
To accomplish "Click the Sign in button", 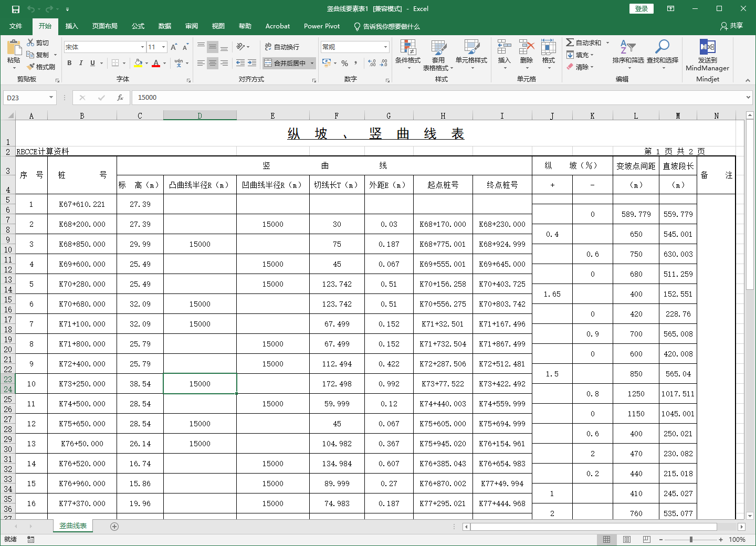I will 641,8.
